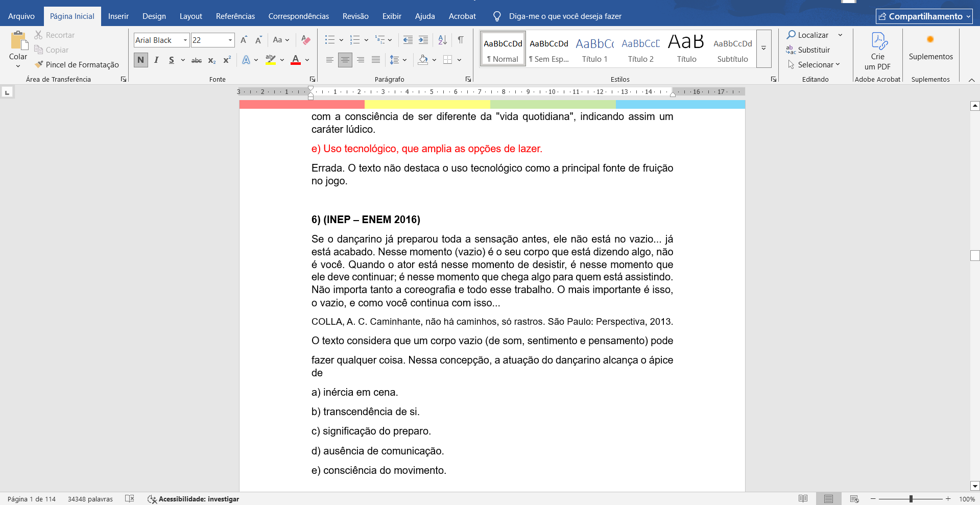Click the Compartilhamento button
Screen dimensions: 980x505
click(924, 16)
